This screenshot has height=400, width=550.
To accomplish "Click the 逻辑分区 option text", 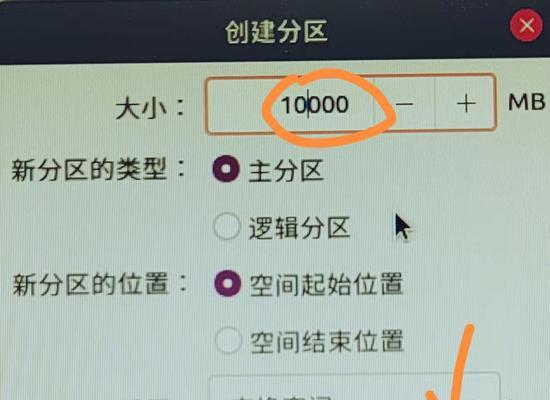I will tap(299, 228).
